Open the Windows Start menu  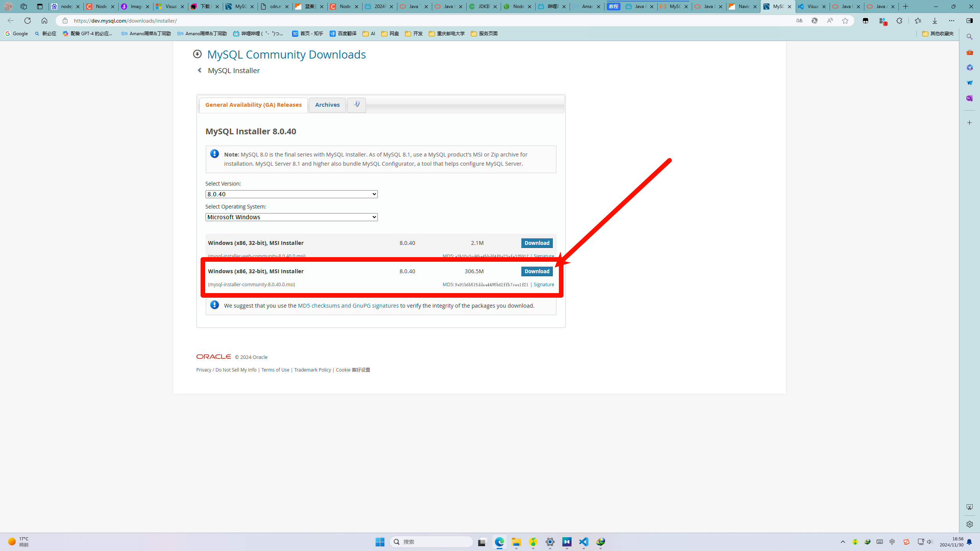pos(380,542)
